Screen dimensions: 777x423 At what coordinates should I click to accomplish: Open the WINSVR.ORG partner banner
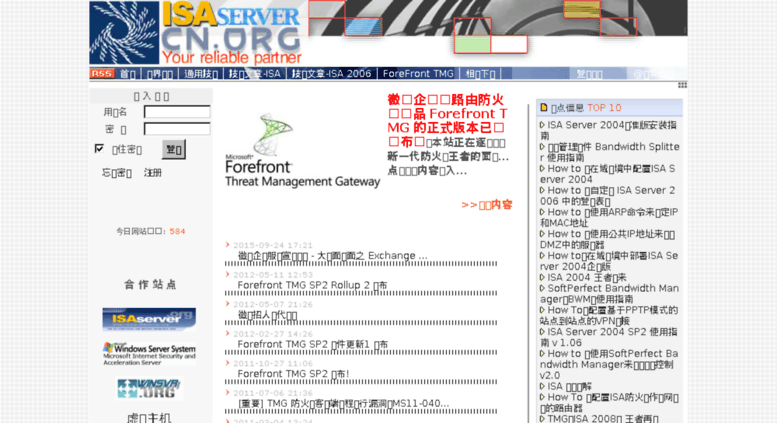tap(149, 388)
